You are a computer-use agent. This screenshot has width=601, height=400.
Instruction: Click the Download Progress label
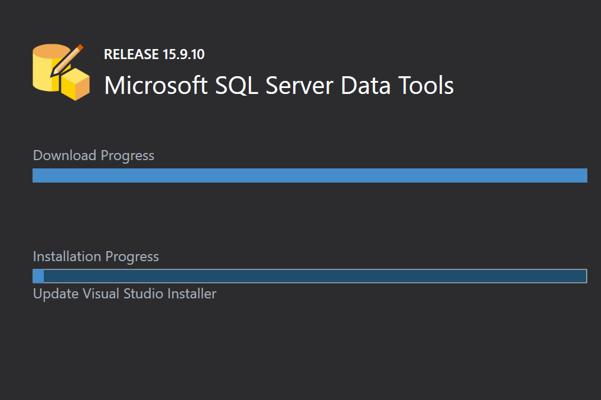(94, 156)
